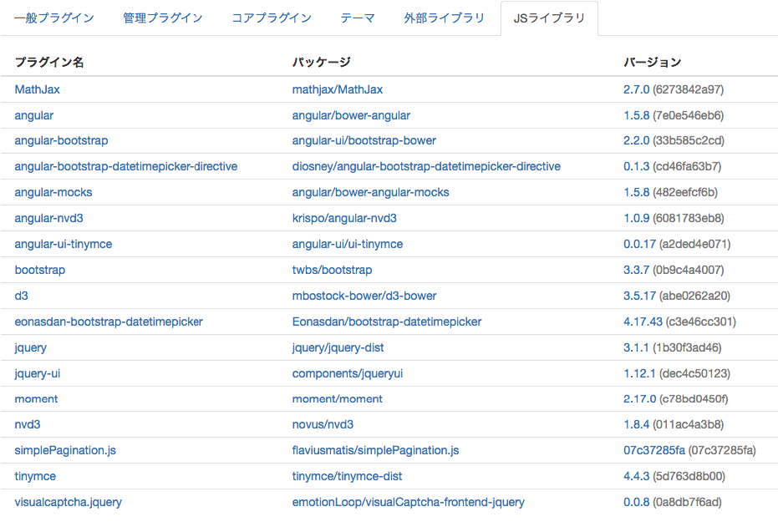The height and width of the screenshot is (532, 778).
Task: Click version 1.5.8 of angular-mocks
Action: pyautogui.click(x=636, y=192)
